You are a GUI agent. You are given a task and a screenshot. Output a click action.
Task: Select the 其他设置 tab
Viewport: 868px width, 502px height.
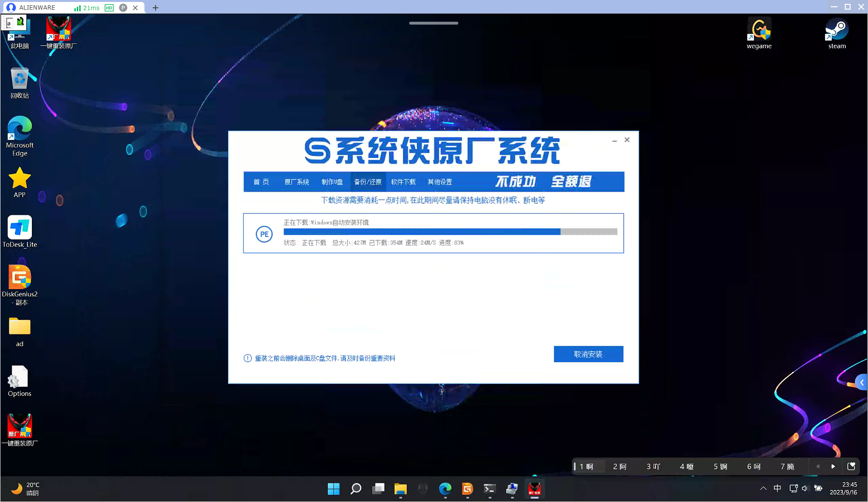point(440,182)
